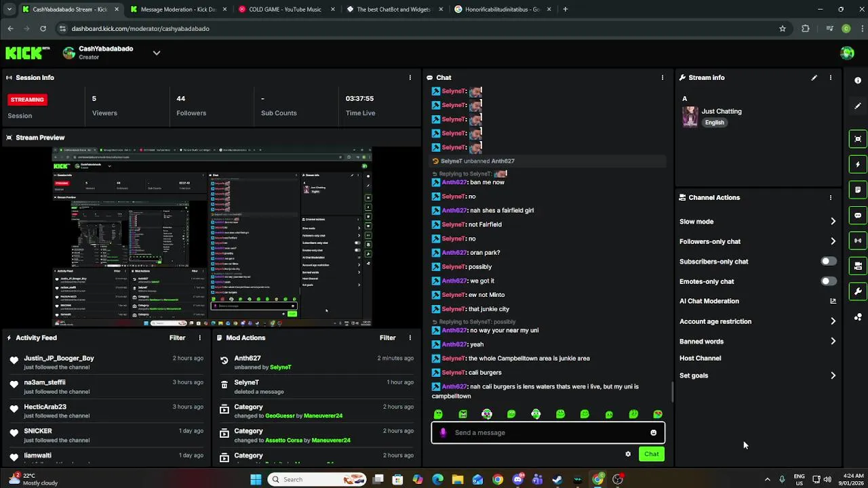Switch to The best ChatBot and Widgets tab

point(393,9)
